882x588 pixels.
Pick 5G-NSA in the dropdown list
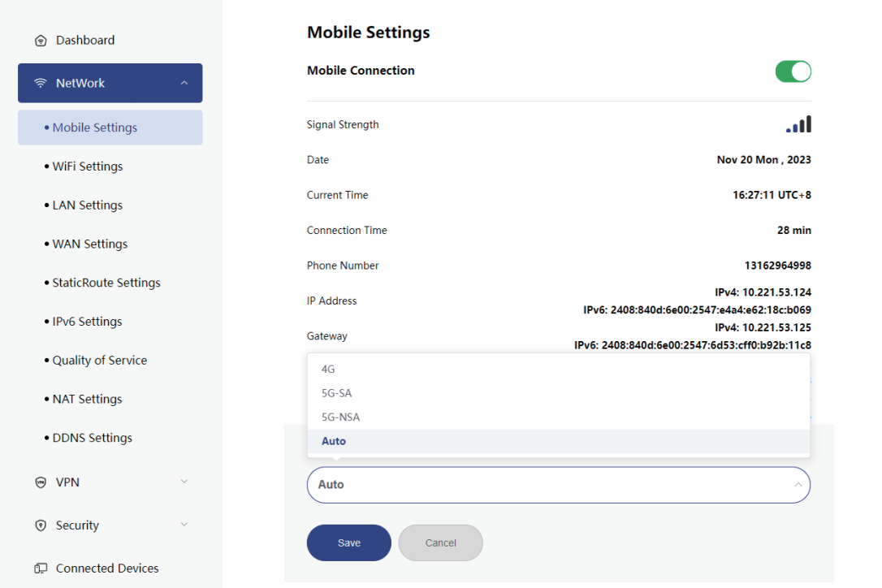[340, 417]
